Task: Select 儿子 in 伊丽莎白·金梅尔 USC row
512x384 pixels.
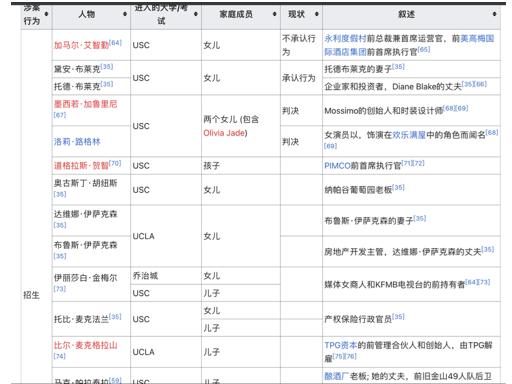Action: click(212, 293)
